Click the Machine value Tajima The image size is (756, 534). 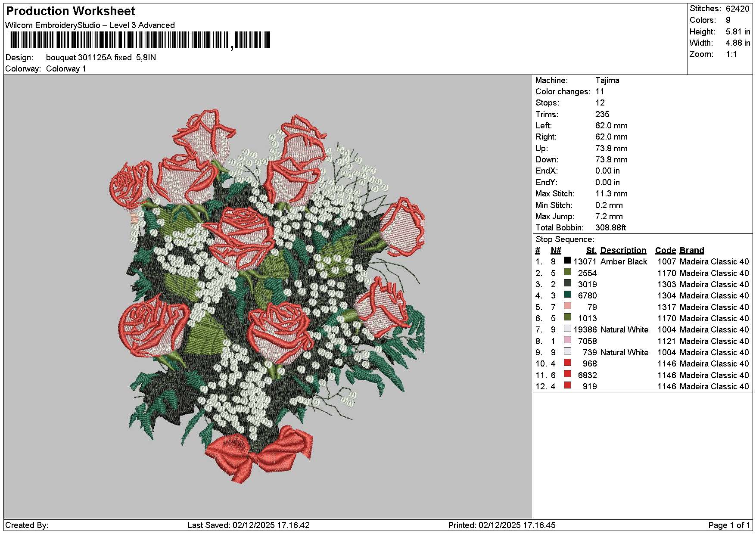(x=607, y=81)
